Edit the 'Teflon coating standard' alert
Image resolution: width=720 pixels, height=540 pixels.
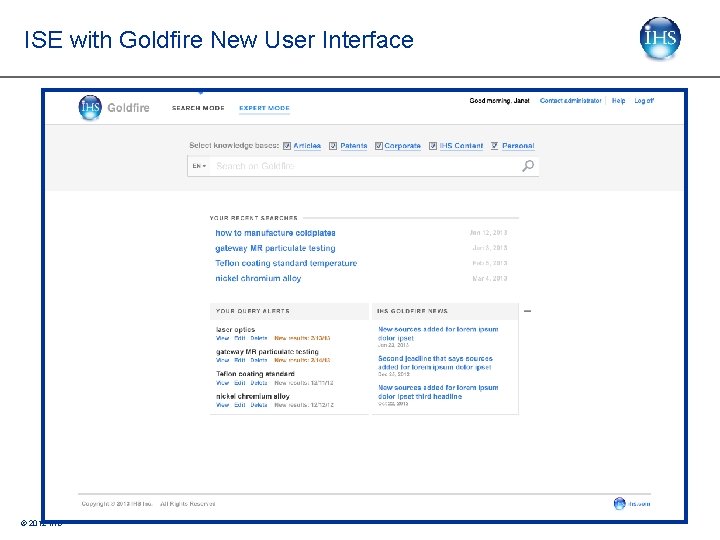[240, 382]
